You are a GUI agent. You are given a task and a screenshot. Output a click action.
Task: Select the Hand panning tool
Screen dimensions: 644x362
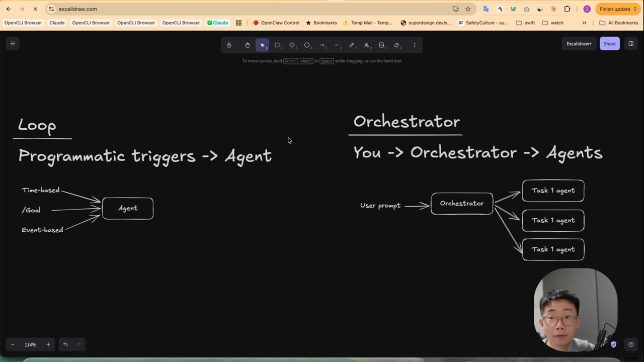point(247,45)
